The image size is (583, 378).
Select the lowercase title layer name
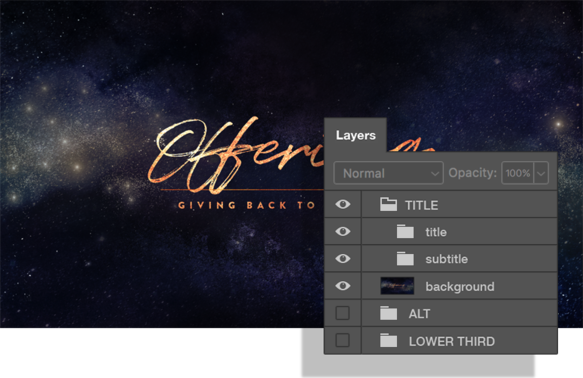436,232
